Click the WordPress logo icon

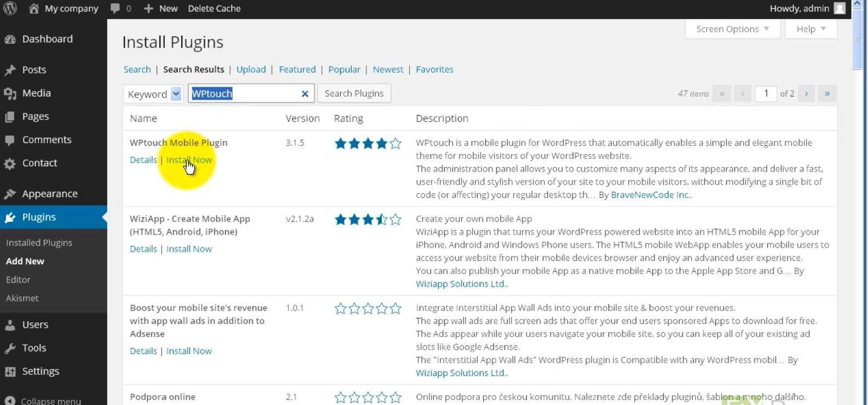tap(10, 8)
